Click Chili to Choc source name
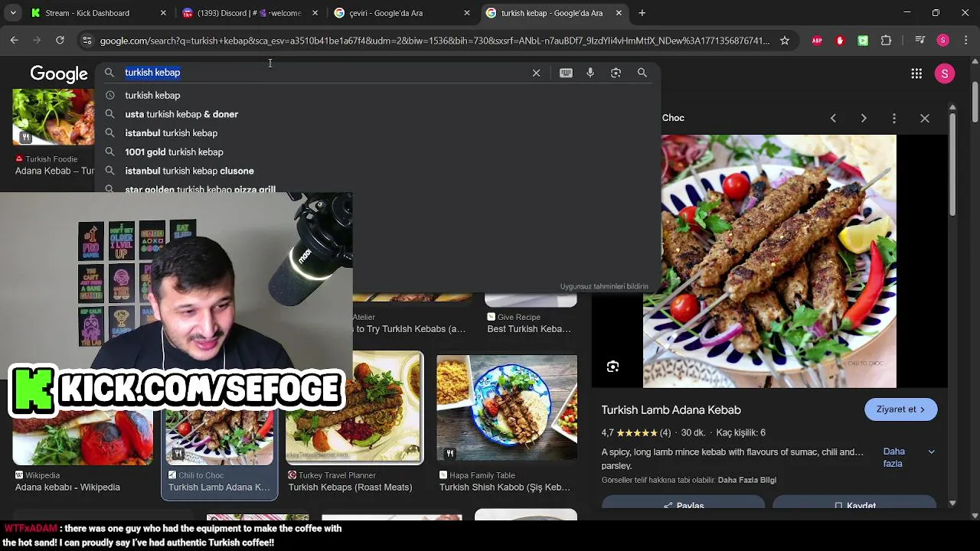This screenshot has height=551, width=980. pos(201,475)
